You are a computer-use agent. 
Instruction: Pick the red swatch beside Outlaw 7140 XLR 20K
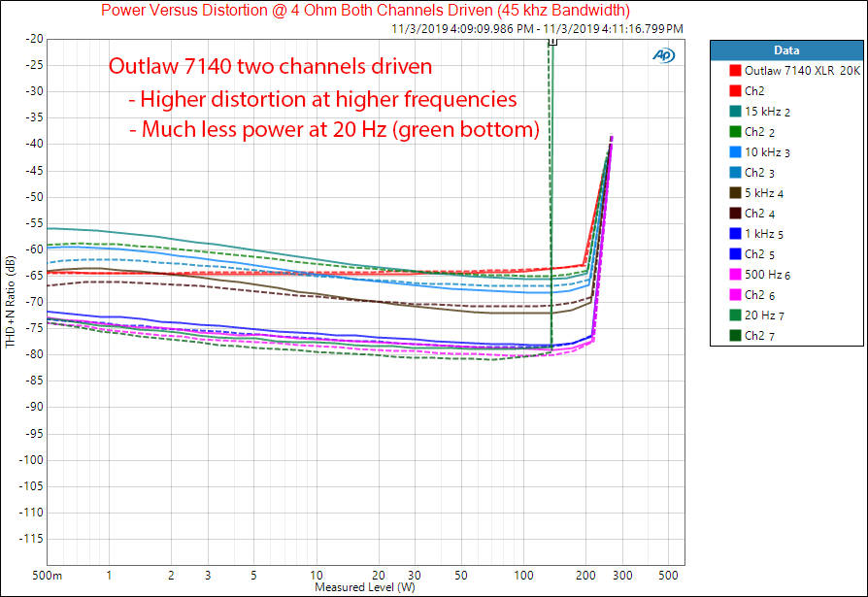(x=735, y=71)
